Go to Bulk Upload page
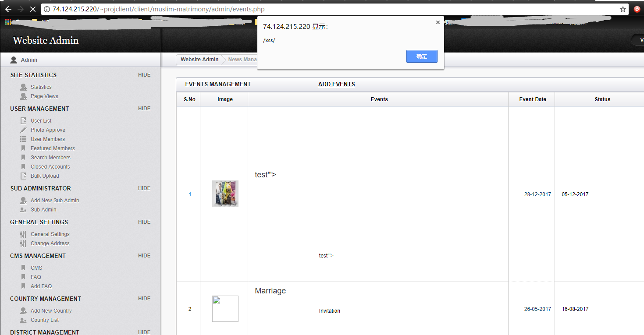This screenshot has height=335, width=644. (45, 176)
